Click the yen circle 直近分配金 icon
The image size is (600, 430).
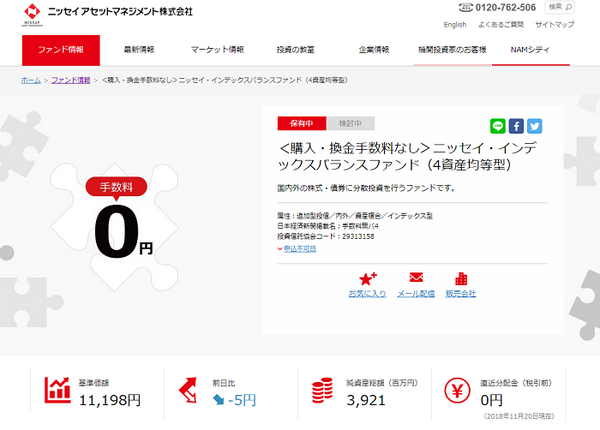[x=457, y=391]
